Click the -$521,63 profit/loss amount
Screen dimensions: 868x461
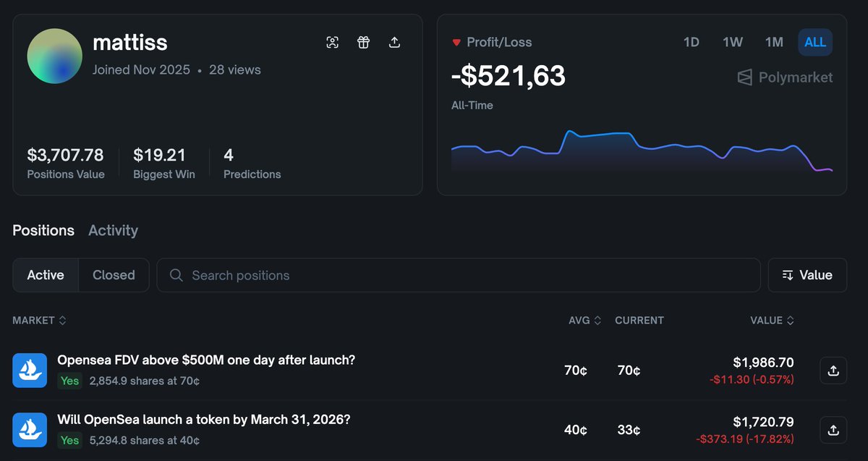[x=509, y=75]
